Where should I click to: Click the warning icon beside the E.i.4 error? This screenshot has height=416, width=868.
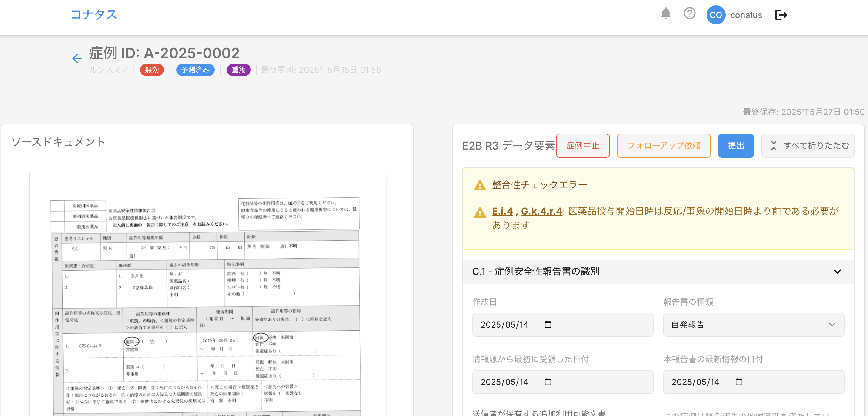(x=480, y=212)
